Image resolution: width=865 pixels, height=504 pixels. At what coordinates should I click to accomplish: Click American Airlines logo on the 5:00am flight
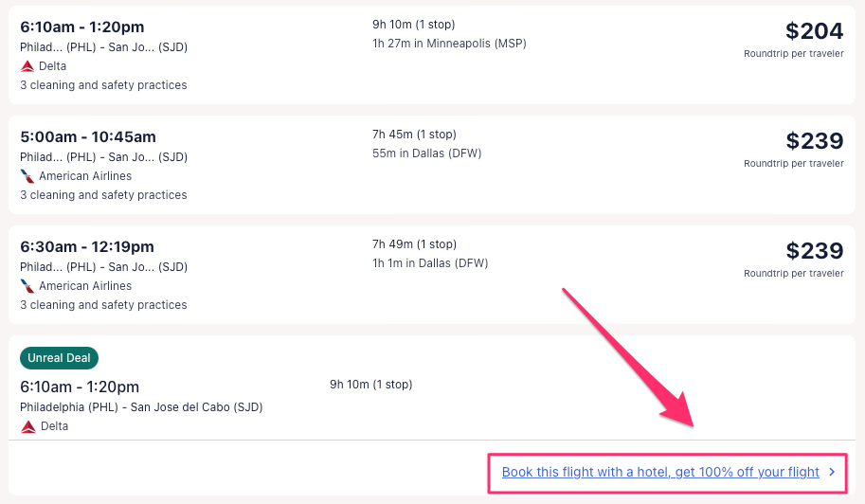click(x=27, y=176)
